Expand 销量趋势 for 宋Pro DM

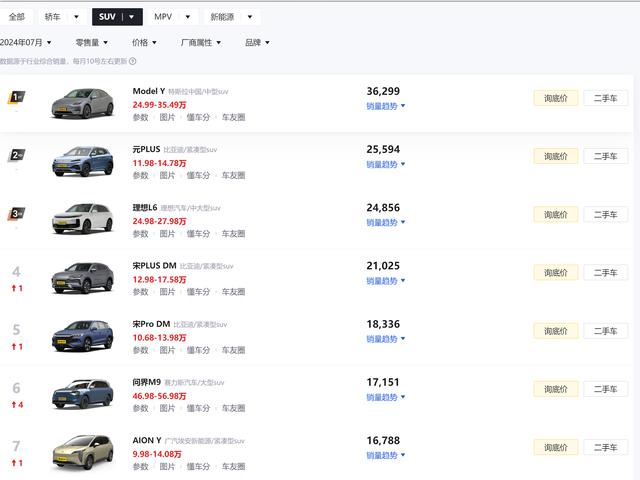(x=386, y=339)
